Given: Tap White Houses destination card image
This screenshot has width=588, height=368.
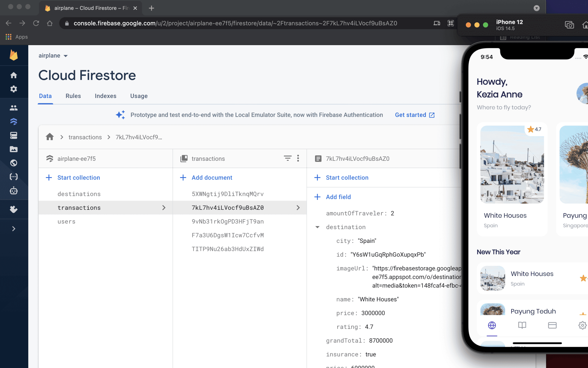Looking at the screenshot, I should (512, 164).
